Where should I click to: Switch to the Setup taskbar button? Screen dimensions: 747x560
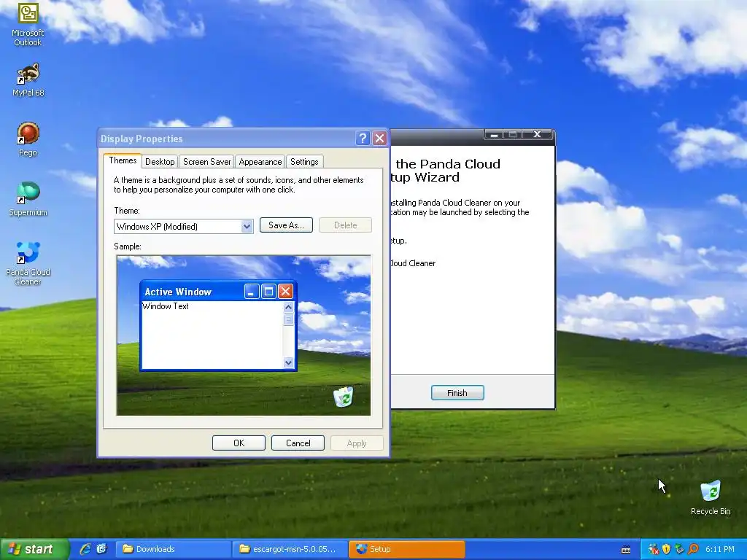[x=406, y=549]
